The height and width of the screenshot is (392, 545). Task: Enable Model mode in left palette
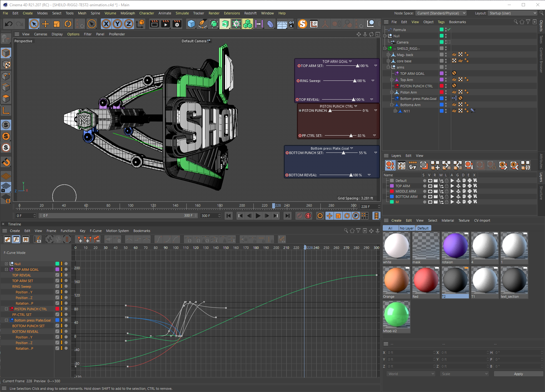(6, 53)
